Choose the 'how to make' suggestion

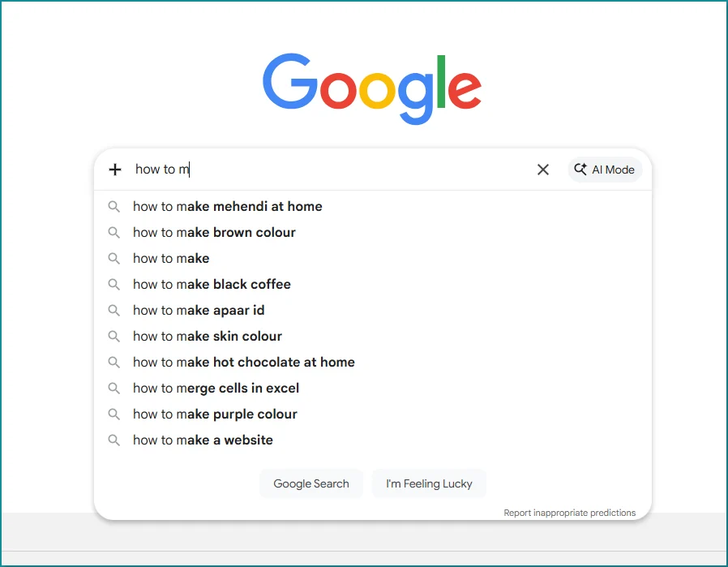(171, 258)
